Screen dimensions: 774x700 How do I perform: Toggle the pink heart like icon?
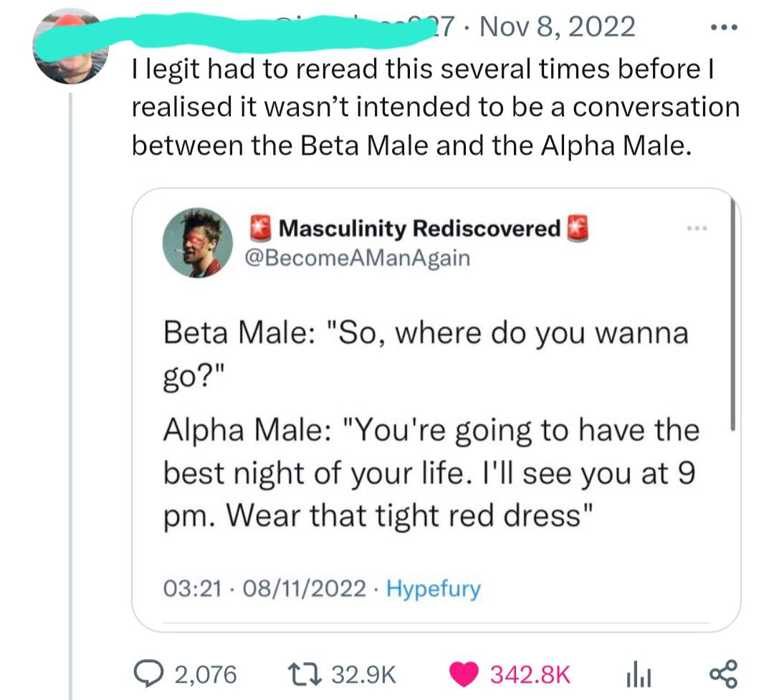tap(463, 674)
